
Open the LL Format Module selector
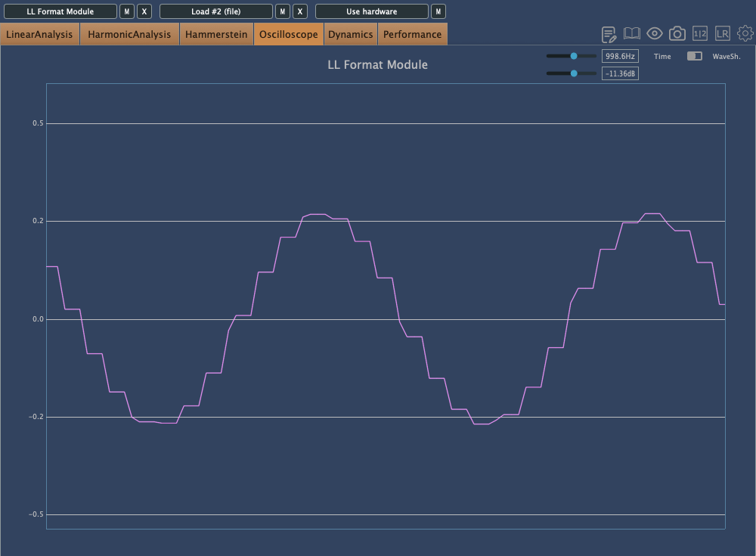click(x=60, y=11)
